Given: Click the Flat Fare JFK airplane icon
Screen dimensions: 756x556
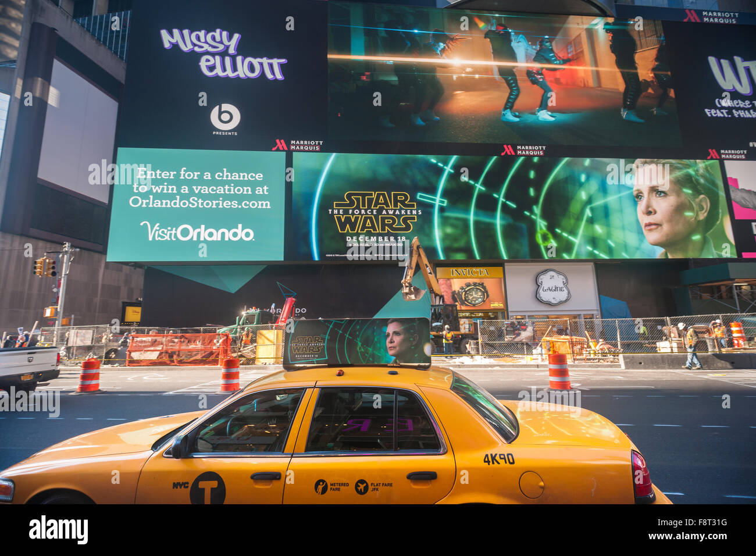Looking at the screenshot, I should (x=361, y=487).
